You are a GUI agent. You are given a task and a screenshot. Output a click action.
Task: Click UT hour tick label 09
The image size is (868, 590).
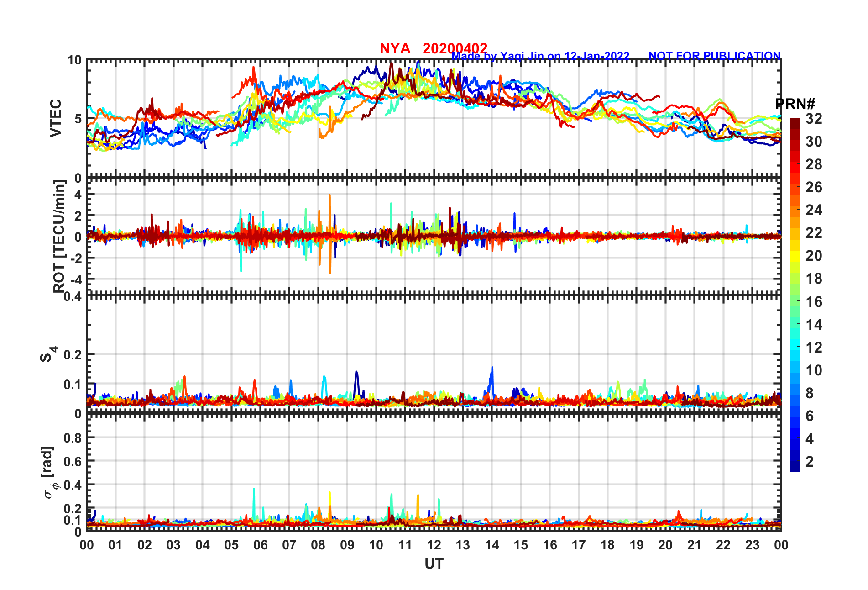click(x=347, y=545)
